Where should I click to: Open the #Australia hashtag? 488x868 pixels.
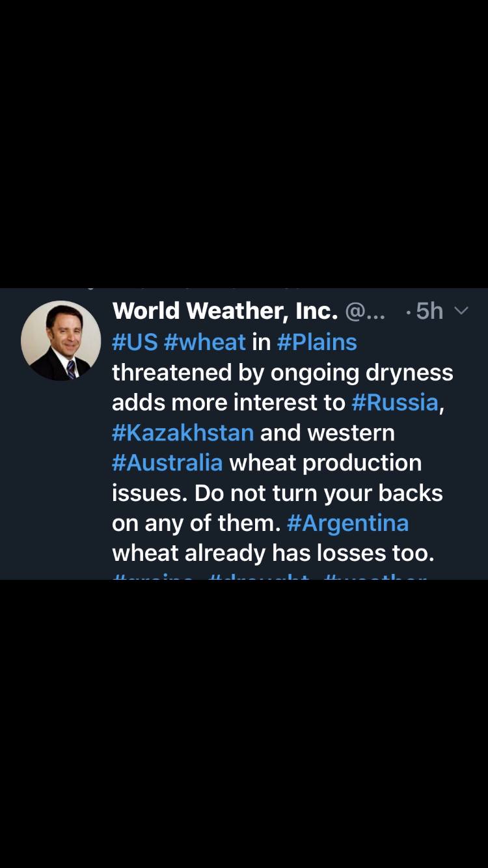click(167, 463)
